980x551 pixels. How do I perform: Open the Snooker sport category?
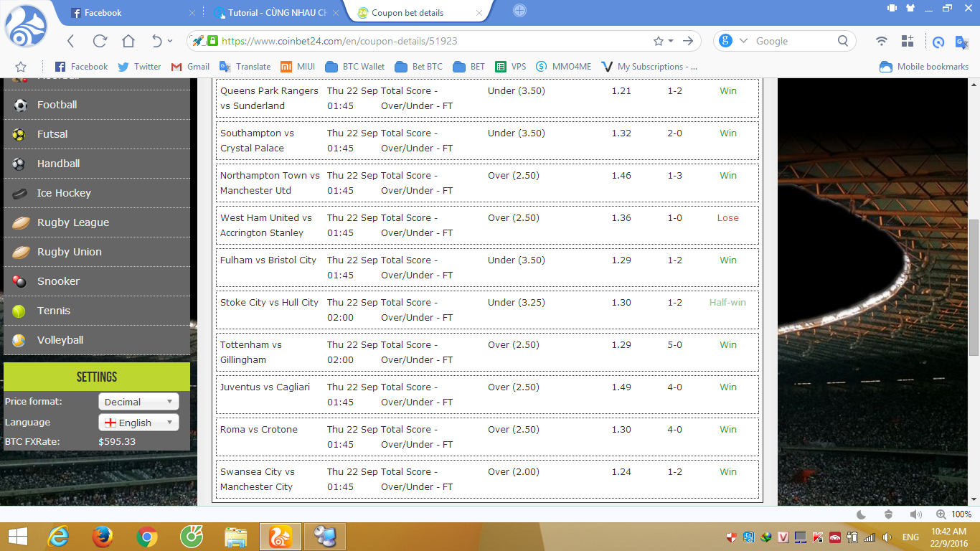[x=97, y=281]
